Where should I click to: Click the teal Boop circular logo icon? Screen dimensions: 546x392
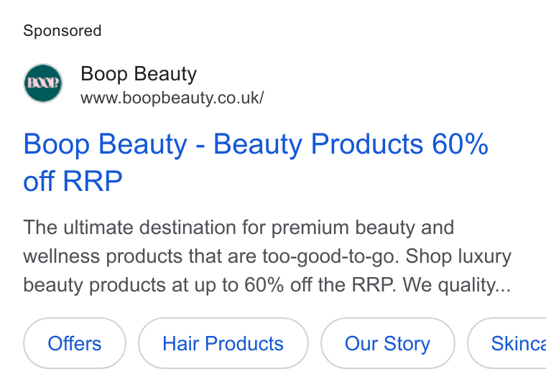(x=43, y=83)
